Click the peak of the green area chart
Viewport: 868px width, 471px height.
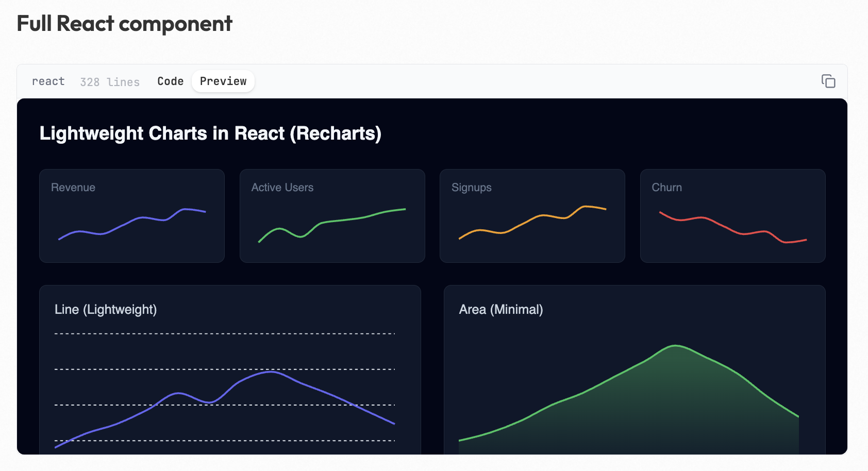675,346
